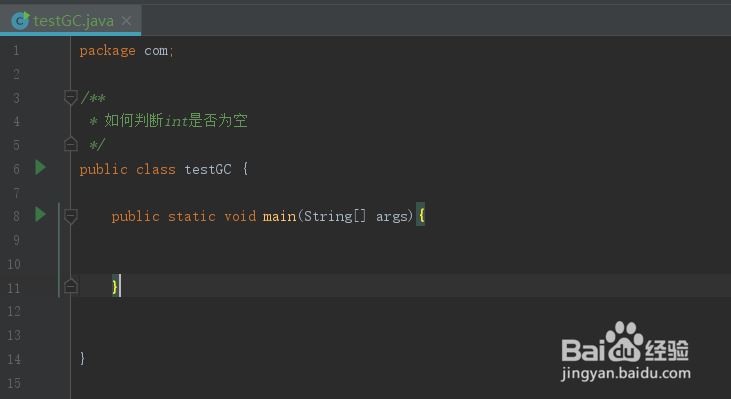Click the Java class icon on testGC.java tab
Image resolution: width=731 pixels, height=399 pixels.
pos(20,21)
